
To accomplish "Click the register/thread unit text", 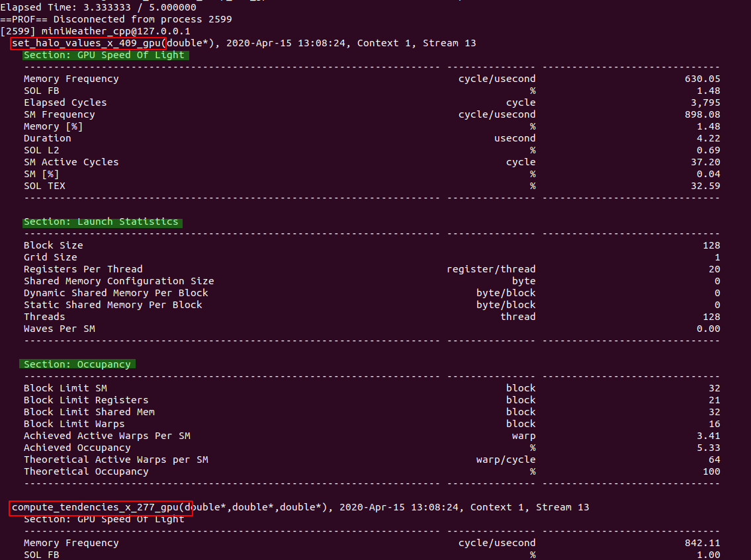I will 491,269.
